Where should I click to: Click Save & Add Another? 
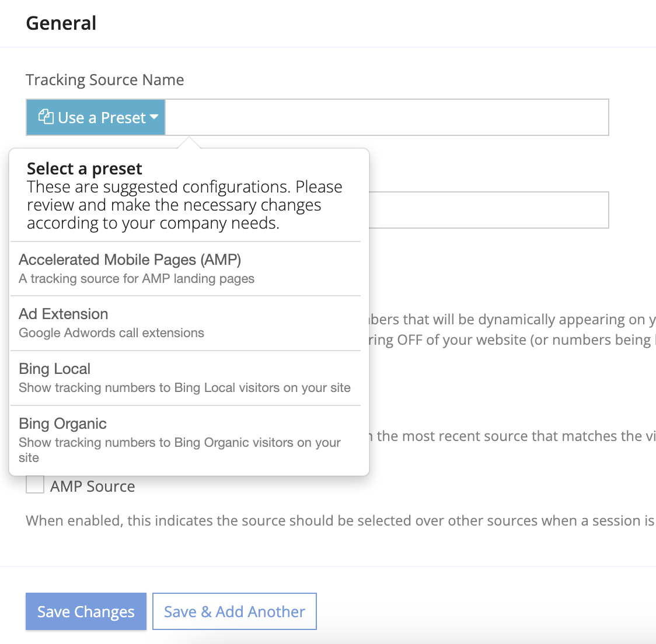[x=234, y=611]
